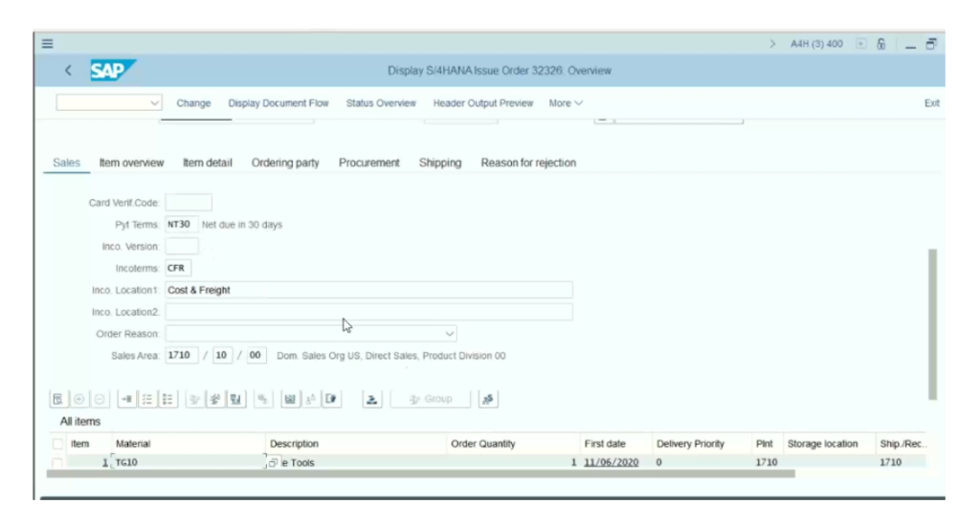Click the right chevron beside A4H (3) 400
This screenshot has width=980, height=526.
(x=772, y=44)
